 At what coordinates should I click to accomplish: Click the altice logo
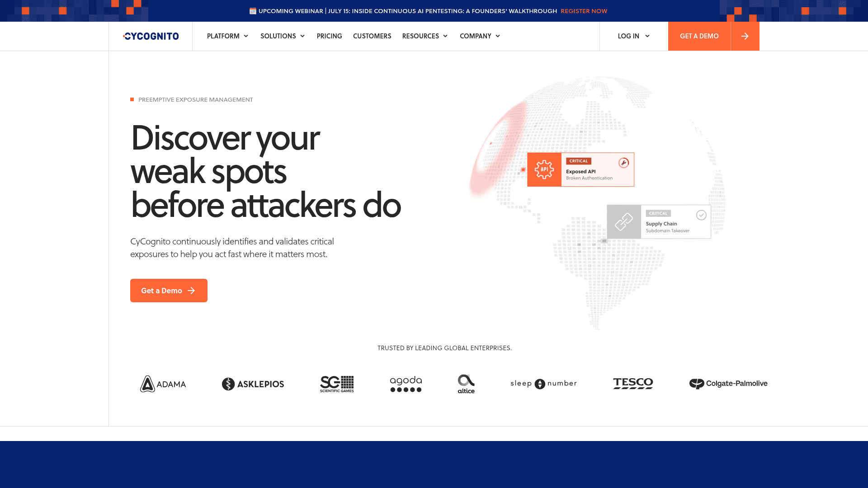pyautogui.click(x=466, y=384)
